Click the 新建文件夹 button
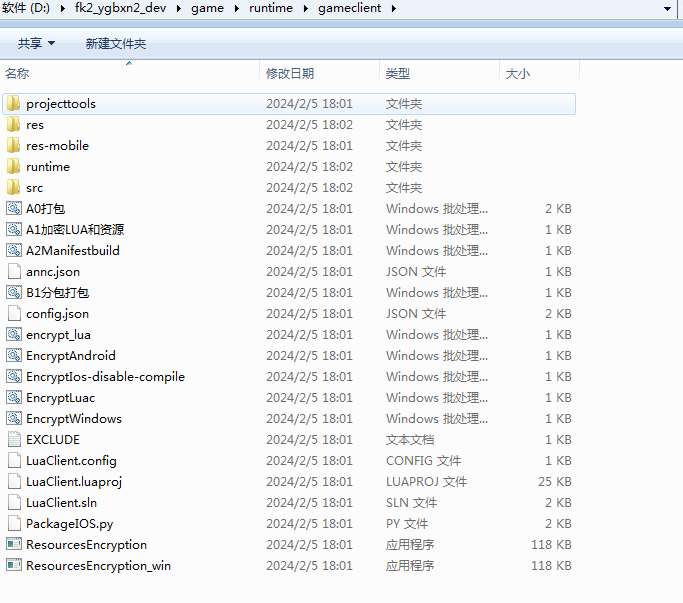The image size is (683, 603). 115,44
